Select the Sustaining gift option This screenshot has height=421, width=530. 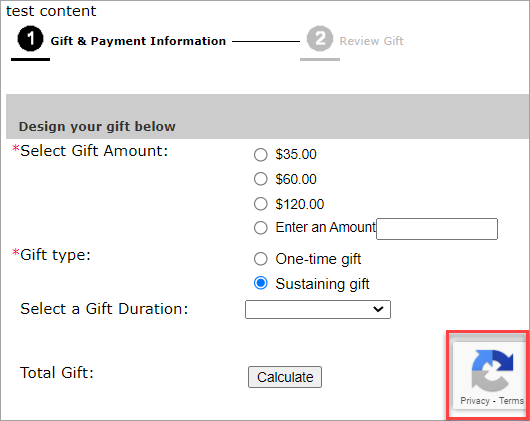coord(261,283)
